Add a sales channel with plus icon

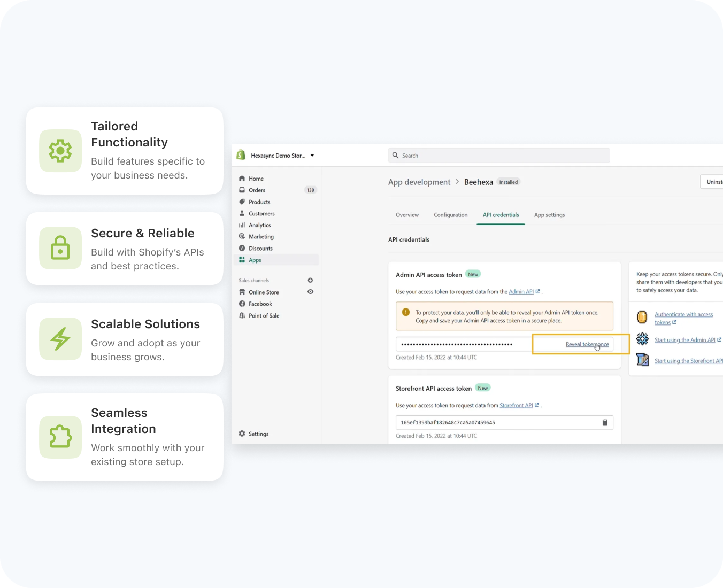[310, 280]
